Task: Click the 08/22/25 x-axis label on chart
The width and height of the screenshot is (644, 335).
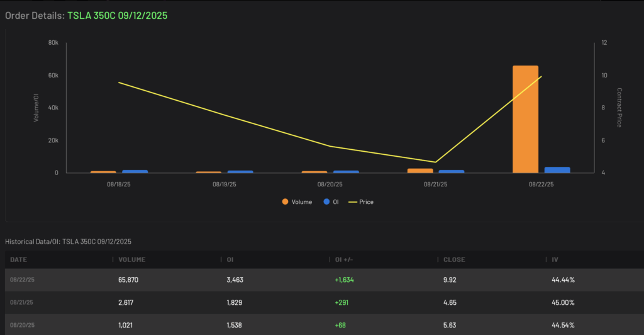Action: pyautogui.click(x=541, y=184)
